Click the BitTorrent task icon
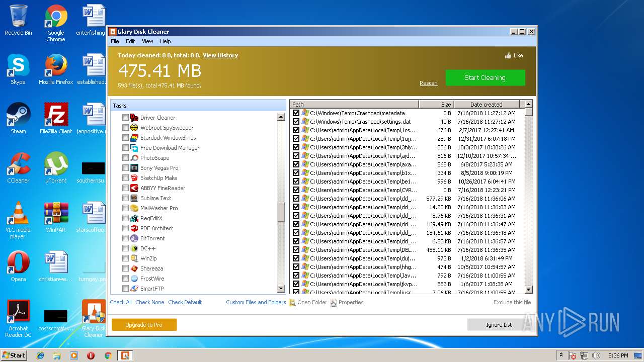 coord(134,238)
